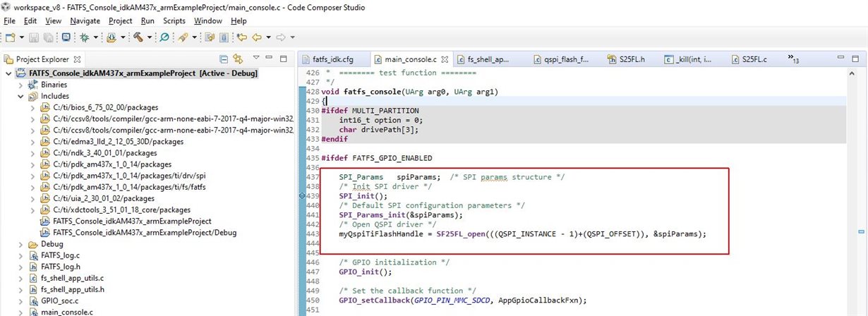The height and width of the screenshot is (316, 868).
Task: Open the terminal monitor toolbar icon
Action: (x=66, y=37)
